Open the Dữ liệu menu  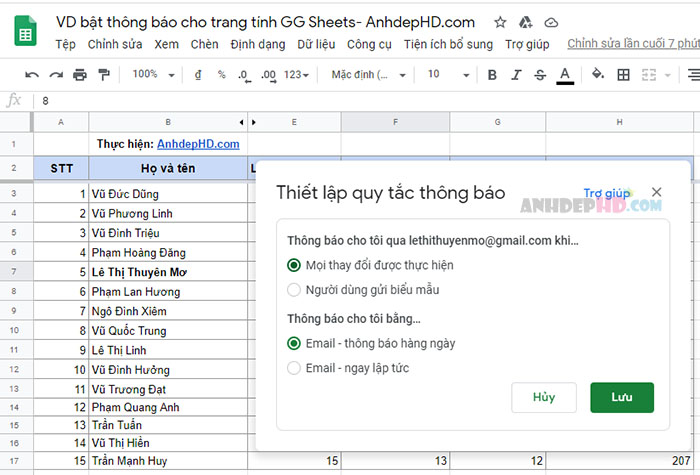(316, 44)
